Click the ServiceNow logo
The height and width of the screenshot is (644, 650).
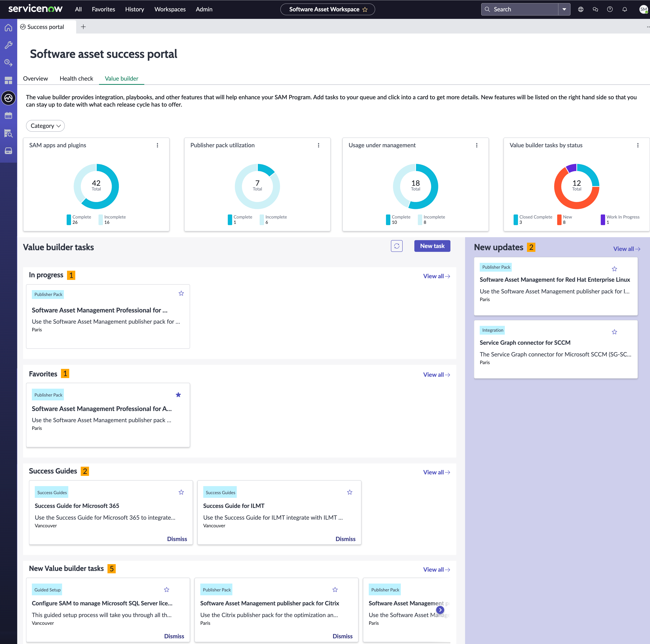[35, 9]
